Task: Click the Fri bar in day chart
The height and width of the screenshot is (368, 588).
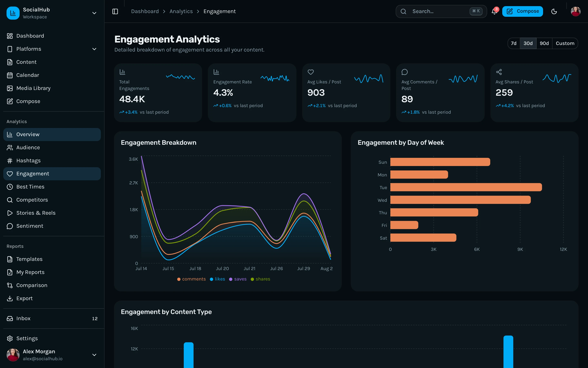Action: (x=404, y=225)
